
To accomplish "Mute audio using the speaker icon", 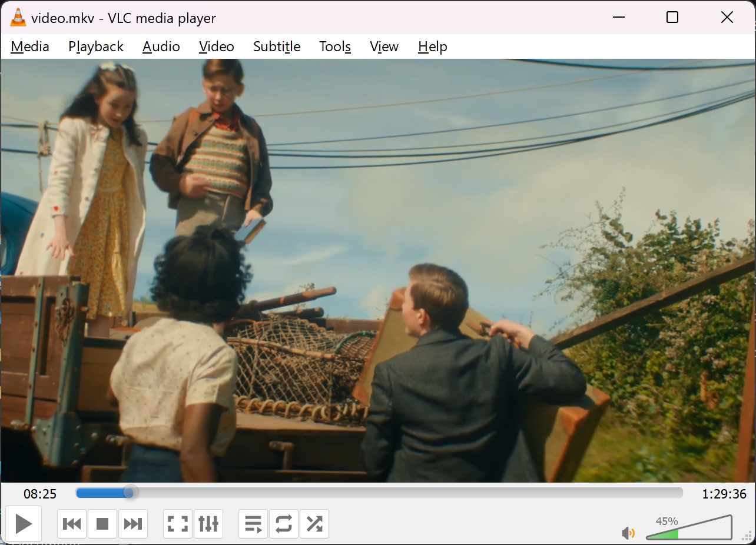I will pos(628,533).
